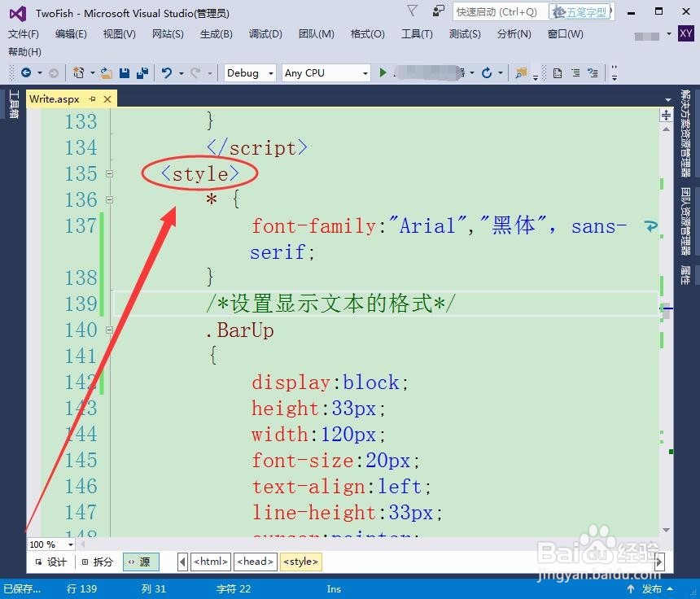Image resolution: width=700 pixels, height=599 pixels.
Task: Open the toolbar overflow options button
Action: point(615,73)
